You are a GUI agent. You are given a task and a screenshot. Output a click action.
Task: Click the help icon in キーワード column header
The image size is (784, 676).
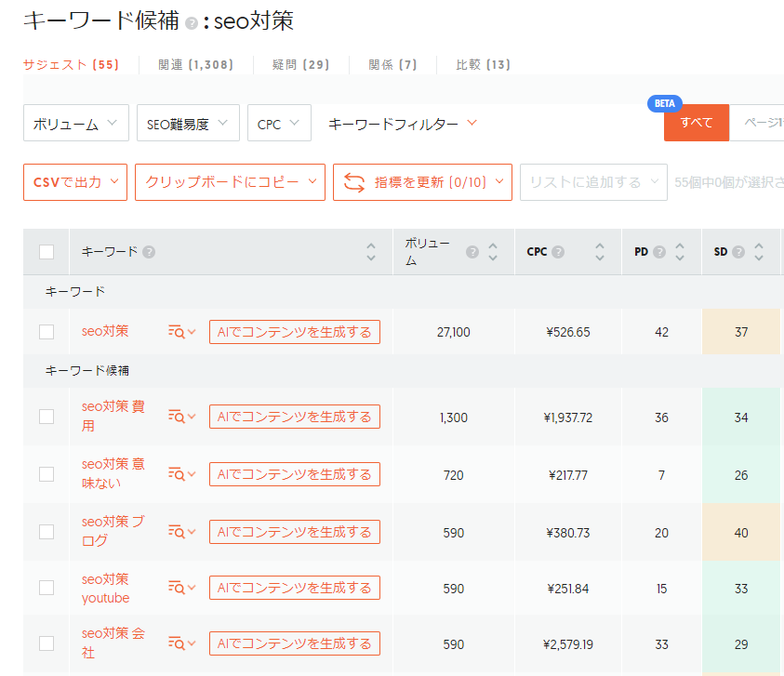(x=149, y=252)
